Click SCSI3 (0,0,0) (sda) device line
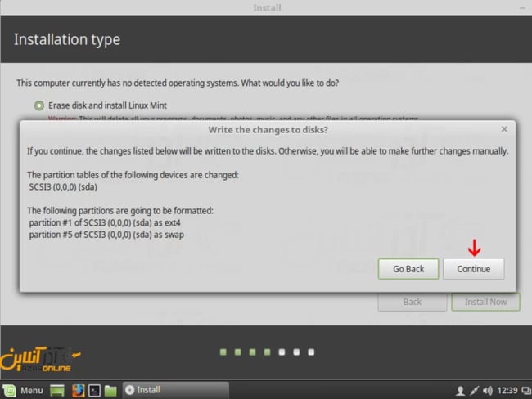532x399 pixels. coord(63,187)
